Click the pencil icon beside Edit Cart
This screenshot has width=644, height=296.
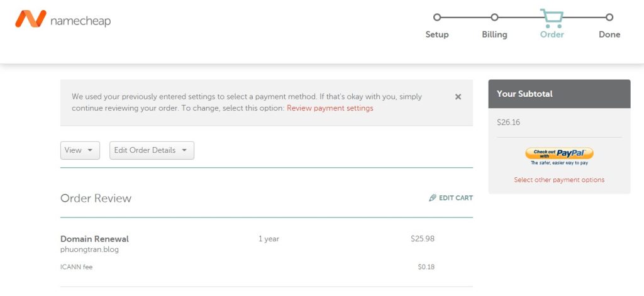(x=433, y=198)
